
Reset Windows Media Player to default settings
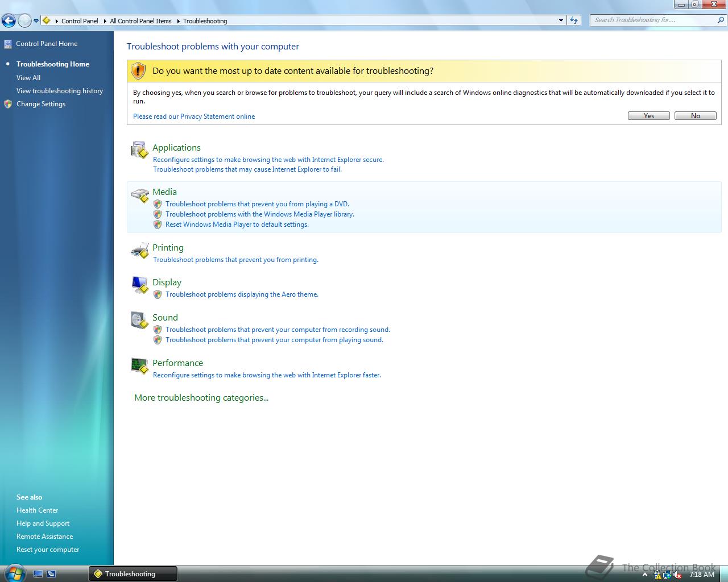[x=237, y=225]
